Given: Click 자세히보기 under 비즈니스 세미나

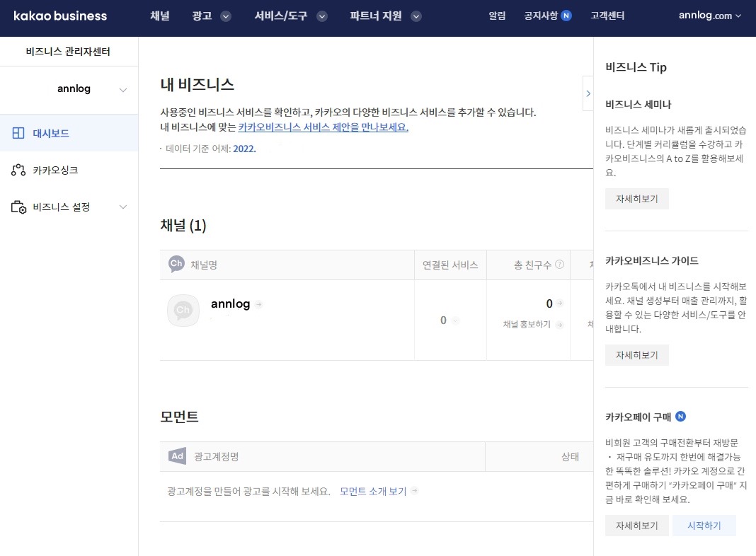Looking at the screenshot, I should click(637, 199).
